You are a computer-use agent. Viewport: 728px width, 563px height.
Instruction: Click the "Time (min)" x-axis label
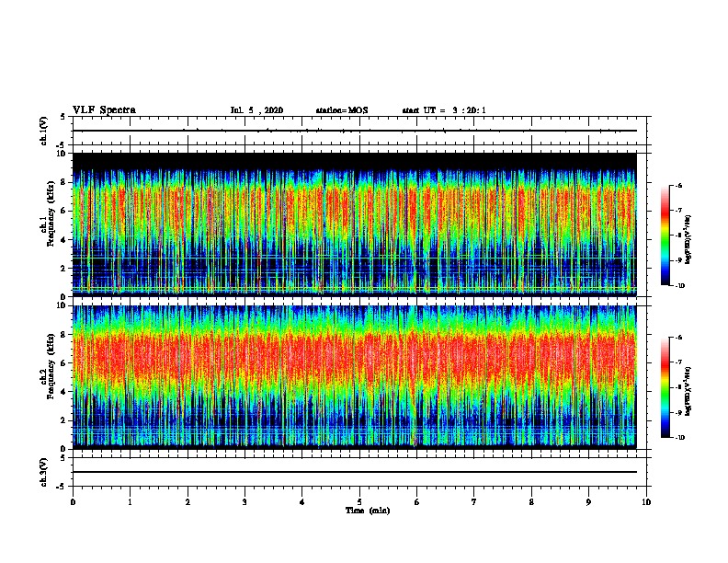(x=368, y=511)
